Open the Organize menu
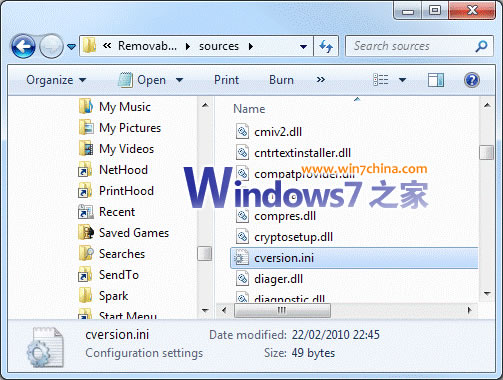 [56, 80]
